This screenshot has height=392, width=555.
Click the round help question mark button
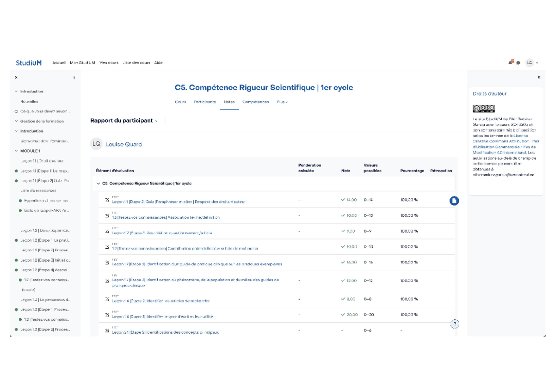[x=455, y=324]
